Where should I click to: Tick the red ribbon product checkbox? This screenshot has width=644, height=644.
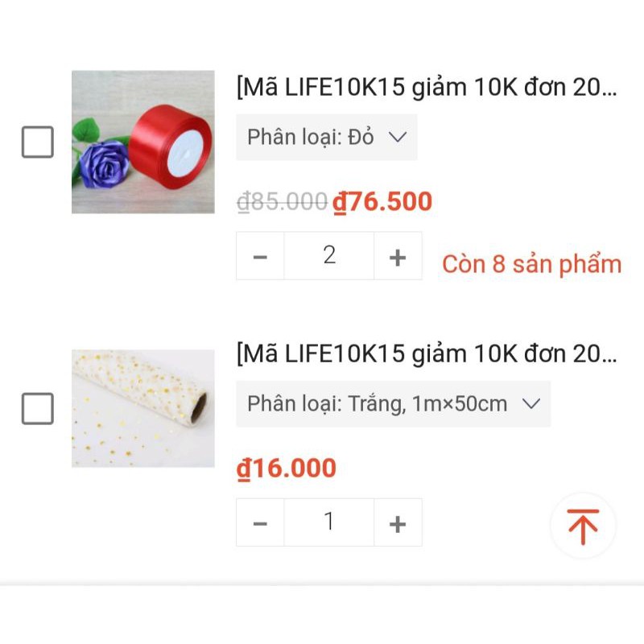tap(38, 142)
